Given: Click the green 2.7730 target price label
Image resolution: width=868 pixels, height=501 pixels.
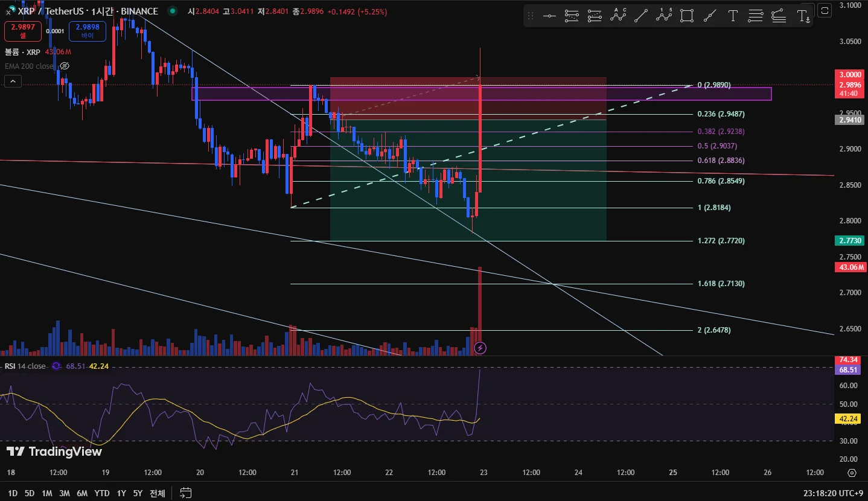Looking at the screenshot, I should (x=850, y=241).
